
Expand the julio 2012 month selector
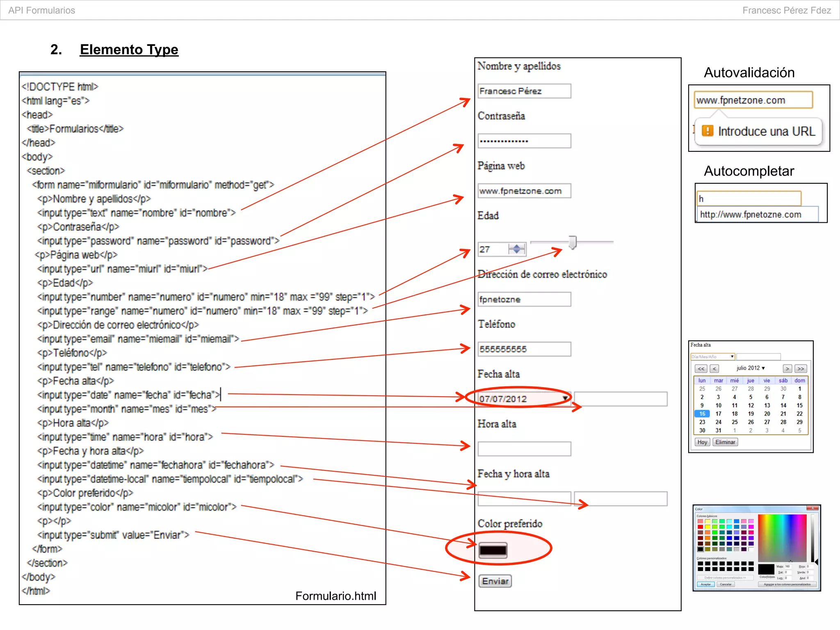pyautogui.click(x=751, y=368)
